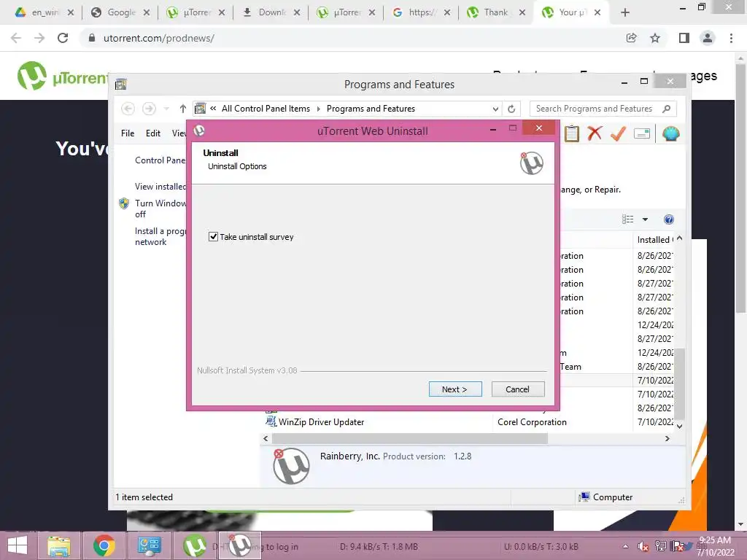Cancel the uTorrent Web Uninstall dialog

[517, 389]
